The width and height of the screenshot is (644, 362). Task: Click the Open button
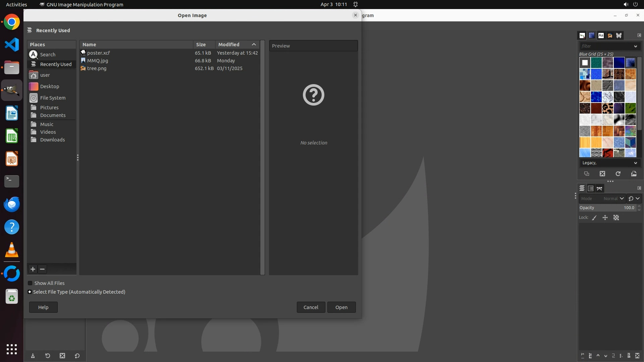tap(341, 307)
